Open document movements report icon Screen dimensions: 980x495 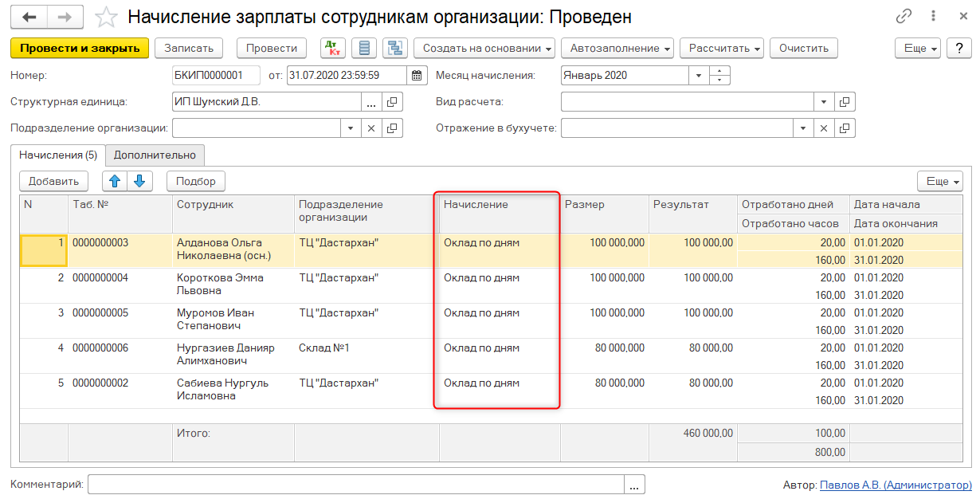(x=364, y=48)
